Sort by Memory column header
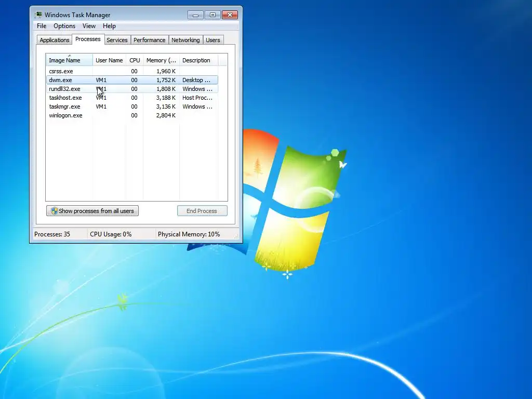 [x=161, y=60]
